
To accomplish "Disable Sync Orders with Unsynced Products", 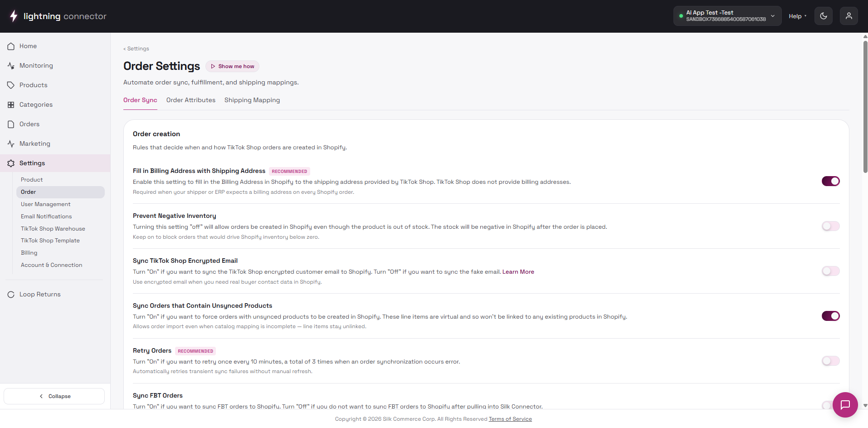I will point(831,316).
